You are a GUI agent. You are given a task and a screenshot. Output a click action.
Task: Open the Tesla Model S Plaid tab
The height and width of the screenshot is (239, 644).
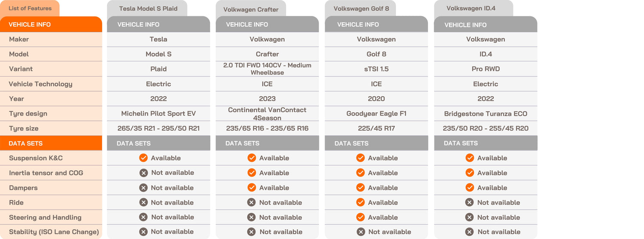(x=148, y=9)
